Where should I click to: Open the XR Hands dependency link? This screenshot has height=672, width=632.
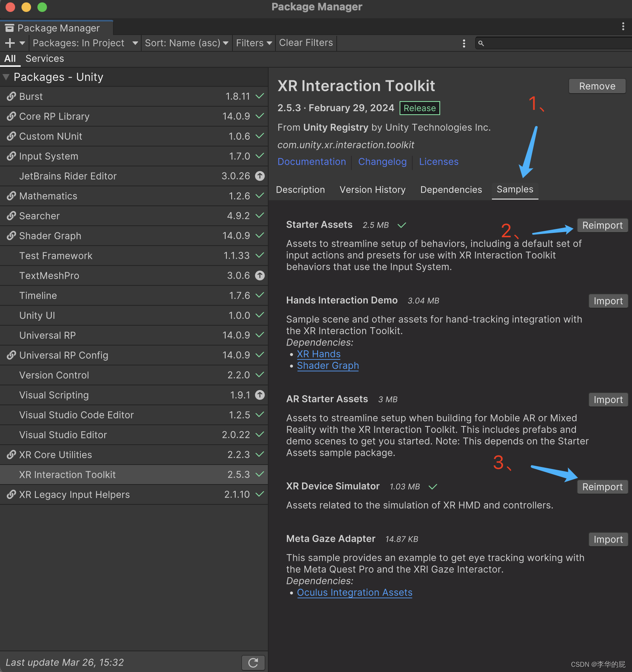point(319,354)
